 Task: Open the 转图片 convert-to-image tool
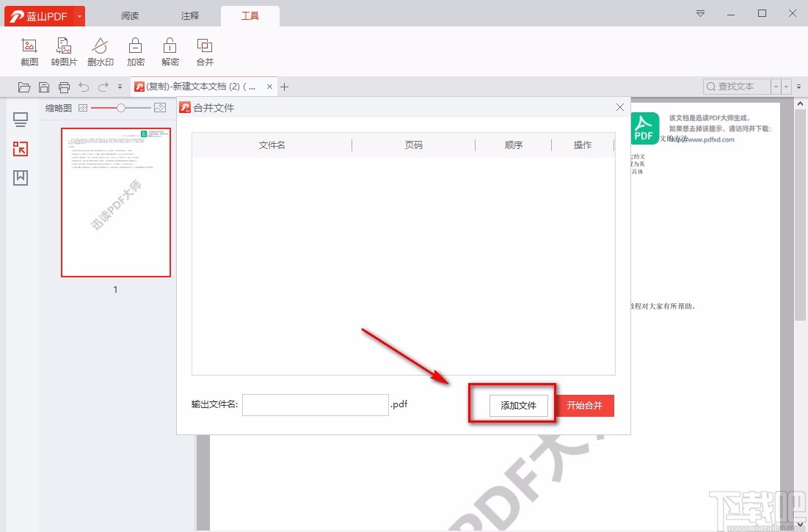coord(64,52)
